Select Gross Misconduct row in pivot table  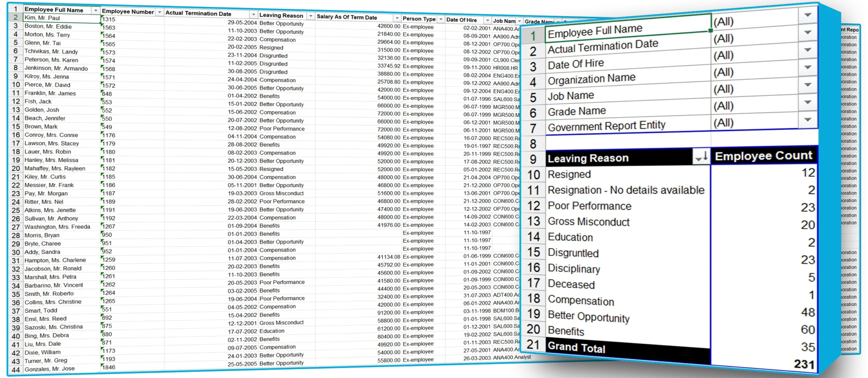pos(588,222)
